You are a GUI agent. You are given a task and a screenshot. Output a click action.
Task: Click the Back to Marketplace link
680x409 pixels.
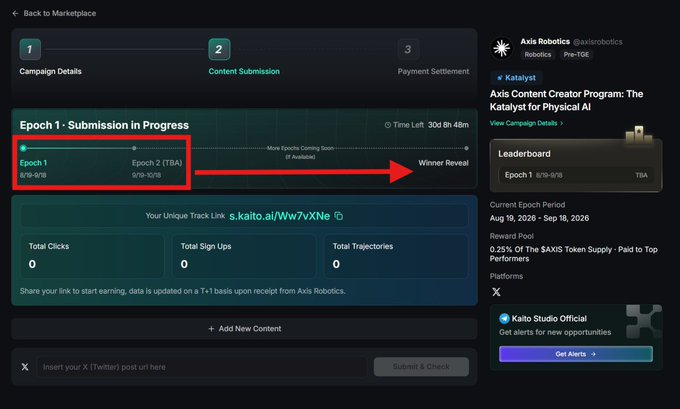[x=60, y=13]
